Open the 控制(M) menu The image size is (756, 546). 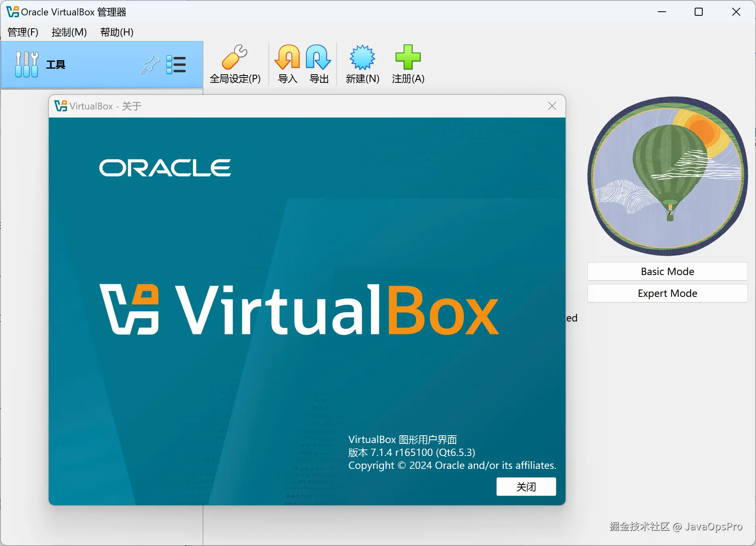pyautogui.click(x=69, y=32)
